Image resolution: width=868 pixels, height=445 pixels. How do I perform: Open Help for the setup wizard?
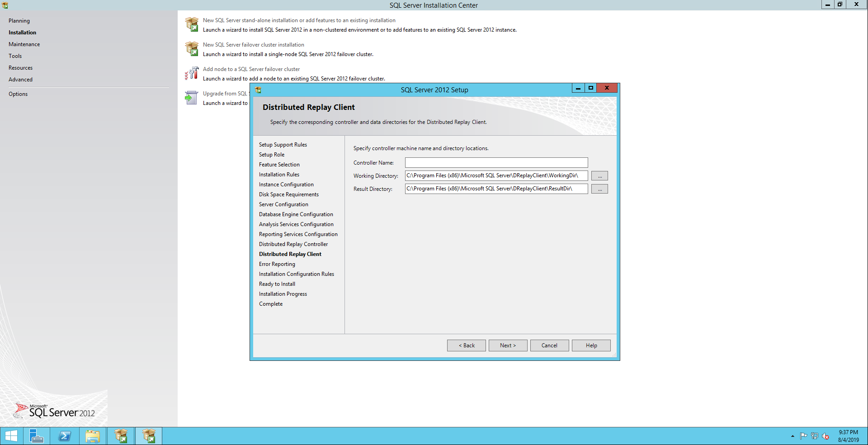591,346
